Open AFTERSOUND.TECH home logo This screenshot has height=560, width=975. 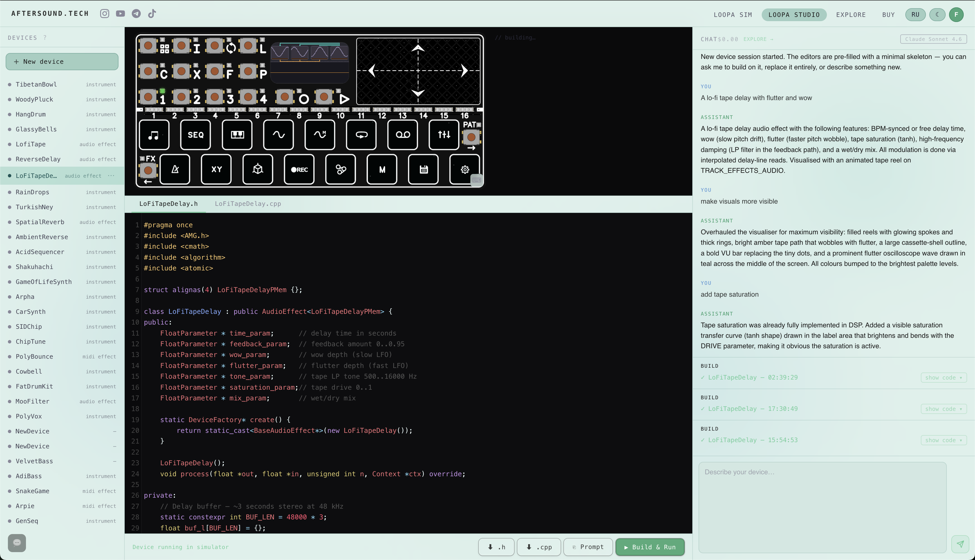[50, 14]
